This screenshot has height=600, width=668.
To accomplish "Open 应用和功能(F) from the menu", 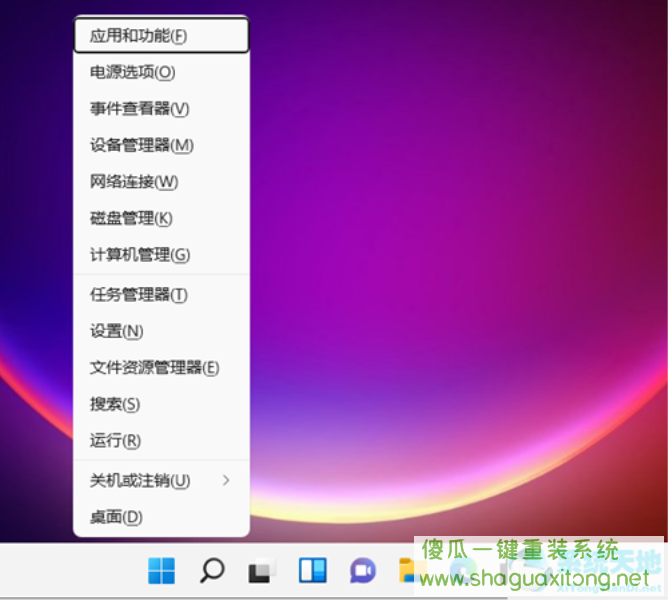I will click(x=161, y=36).
